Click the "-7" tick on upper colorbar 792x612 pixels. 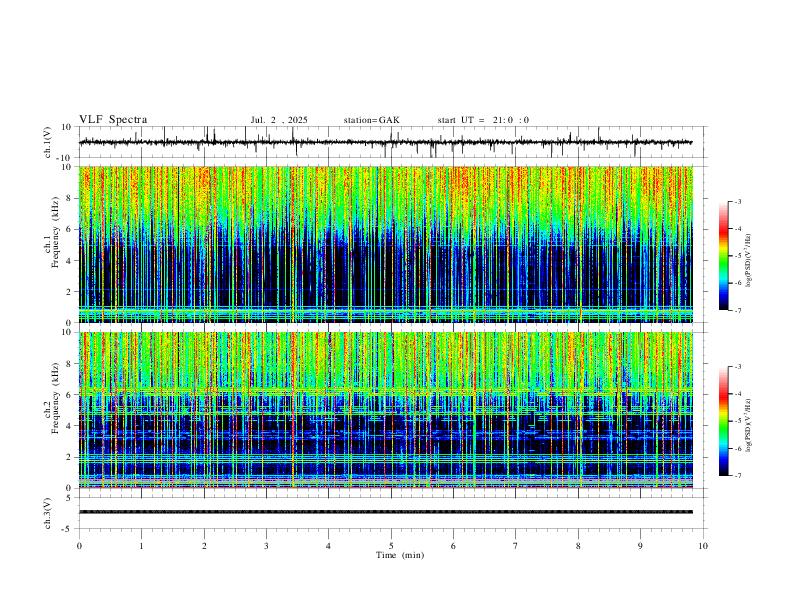pyautogui.click(x=738, y=310)
